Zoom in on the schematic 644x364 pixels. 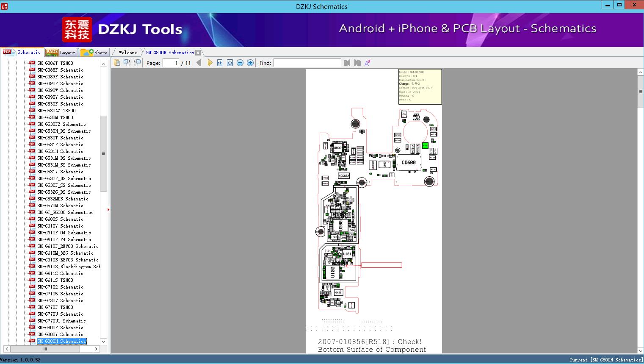[250, 63]
